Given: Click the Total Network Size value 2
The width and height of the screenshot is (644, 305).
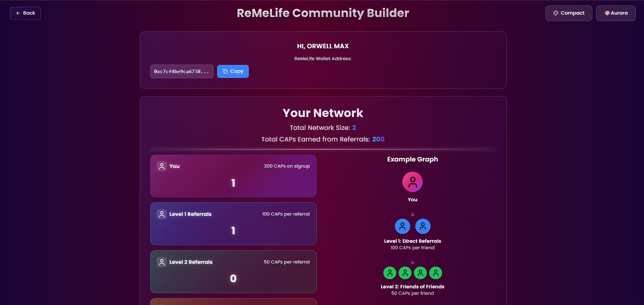Looking at the screenshot, I should tap(354, 128).
